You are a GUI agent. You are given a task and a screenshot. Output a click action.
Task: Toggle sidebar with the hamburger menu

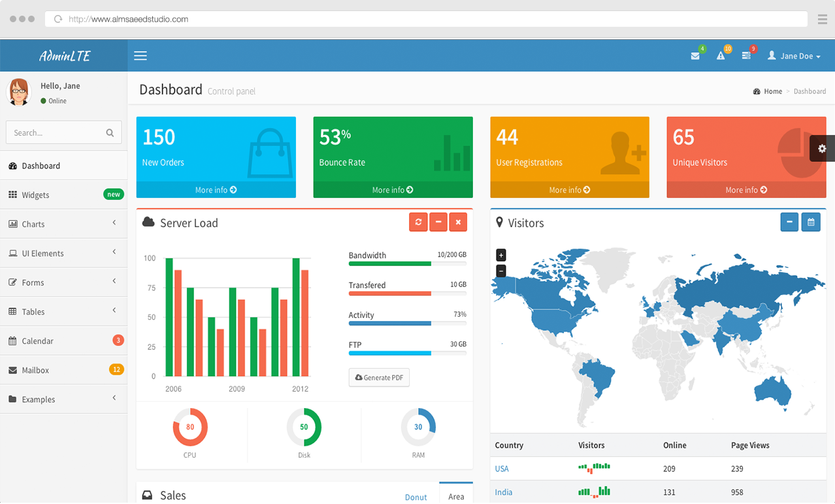point(140,56)
